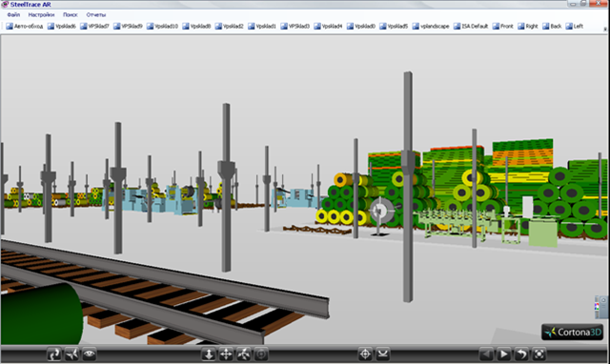Toggle the Roll mode icon

[x=261, y=354]
